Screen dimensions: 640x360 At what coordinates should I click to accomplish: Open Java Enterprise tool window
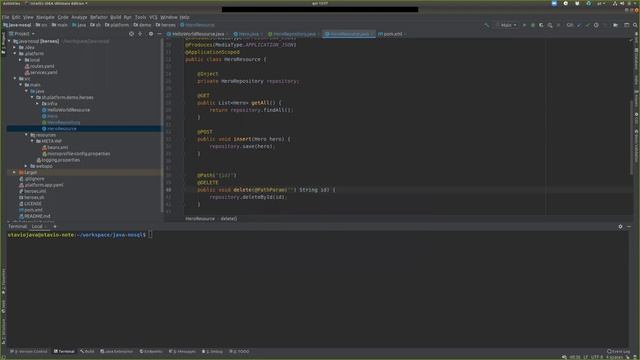pos(117,351)
